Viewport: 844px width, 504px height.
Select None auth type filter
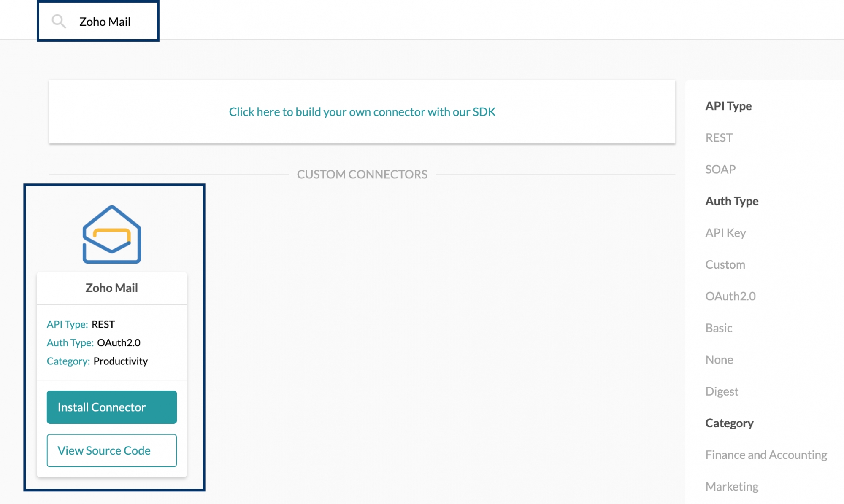coord(719,359)
